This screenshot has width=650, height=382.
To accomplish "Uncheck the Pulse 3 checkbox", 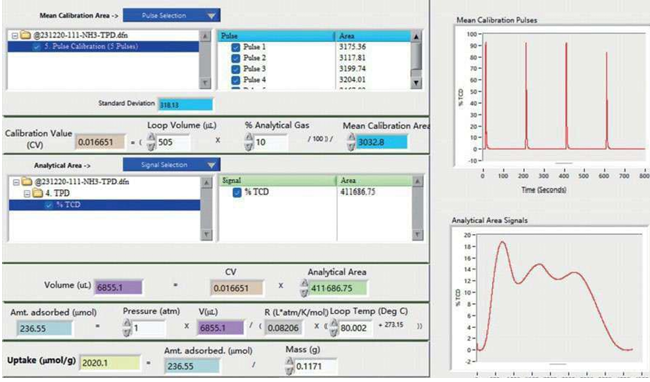I will [236, 69].
